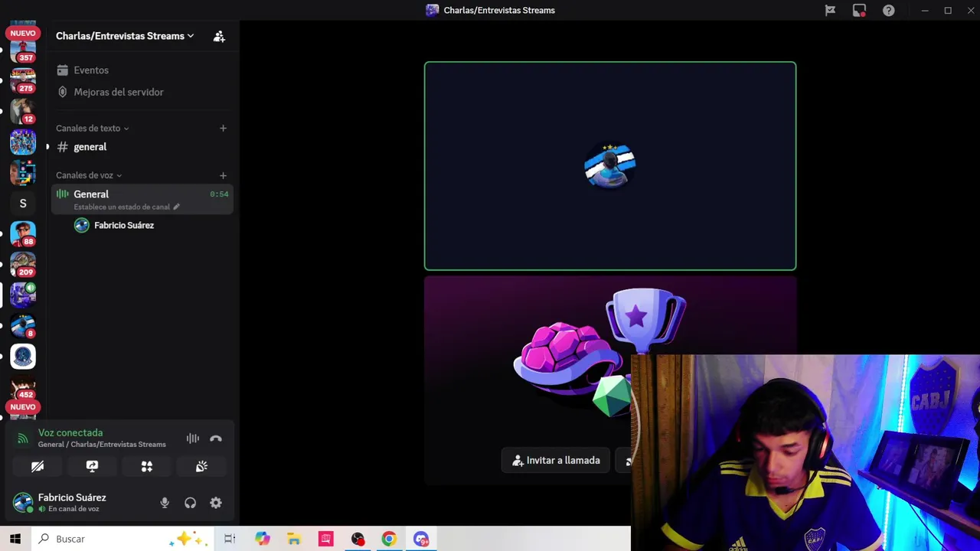Open voice connection signal details
The height and width of the screenshot is (551, 980).
click(23, 439)
